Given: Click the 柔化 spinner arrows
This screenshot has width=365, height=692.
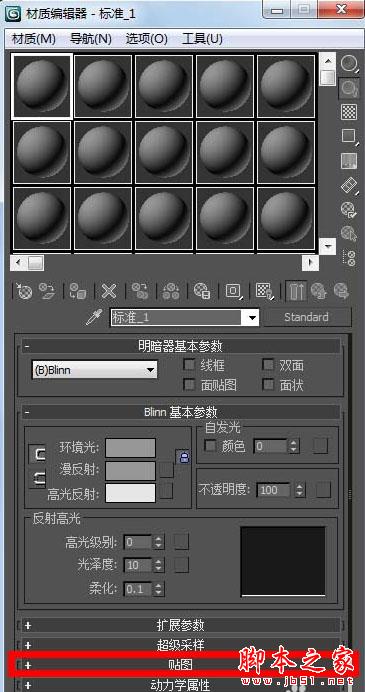Looking at the screenshot, I should [x=158, y=588].
